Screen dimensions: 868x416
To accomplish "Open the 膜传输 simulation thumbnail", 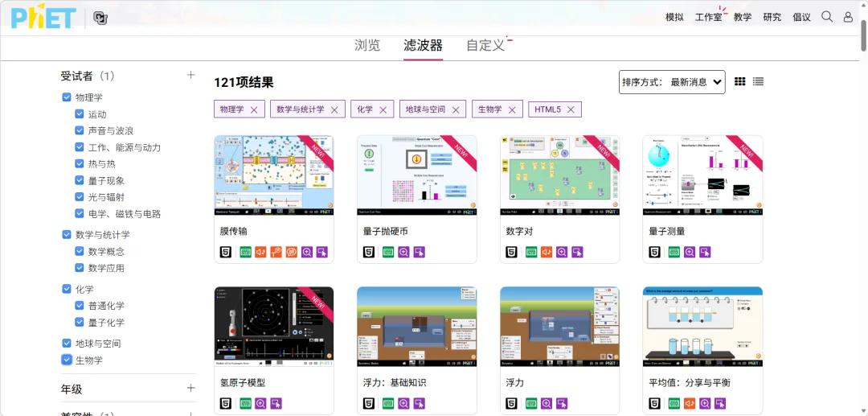I will click(x=274, y=175).
